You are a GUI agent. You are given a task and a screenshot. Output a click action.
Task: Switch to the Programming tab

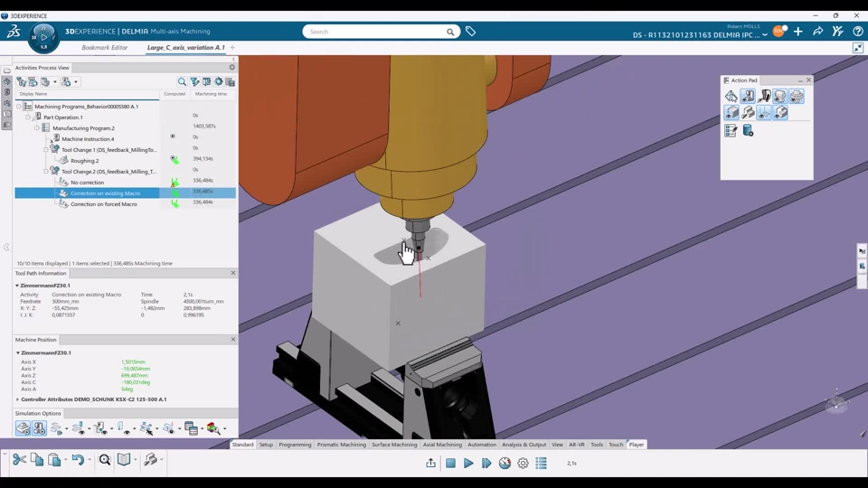pyautogui.click(x=295, y=445)
